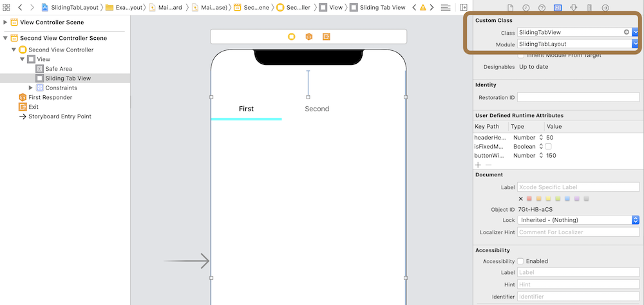Click the First Responder cube dock icon
This screenshot has width=644, height=305.
coord(309,37)
